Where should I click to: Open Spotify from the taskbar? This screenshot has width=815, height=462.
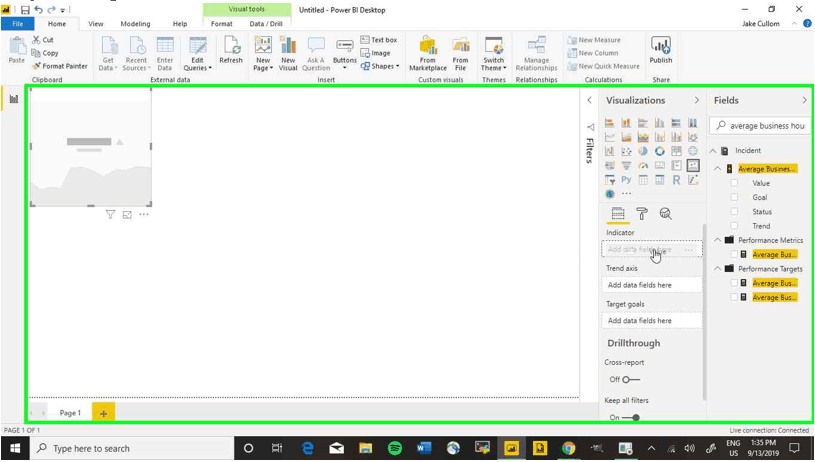point(395,448)
